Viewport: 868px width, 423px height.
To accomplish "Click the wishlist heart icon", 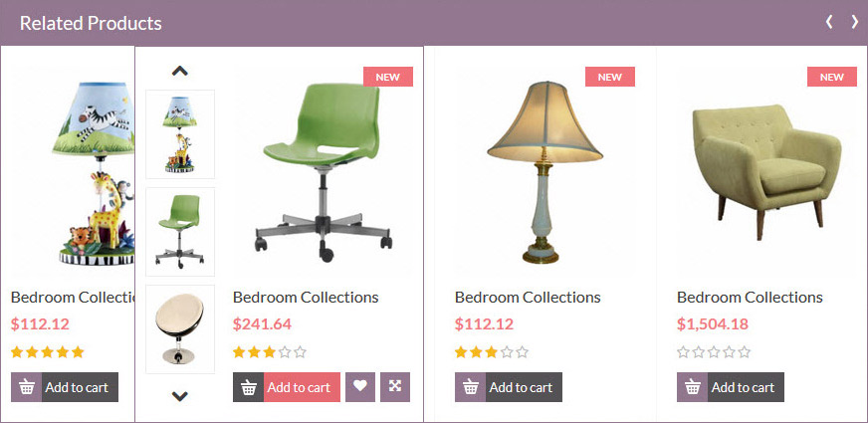I will point(360,387).
